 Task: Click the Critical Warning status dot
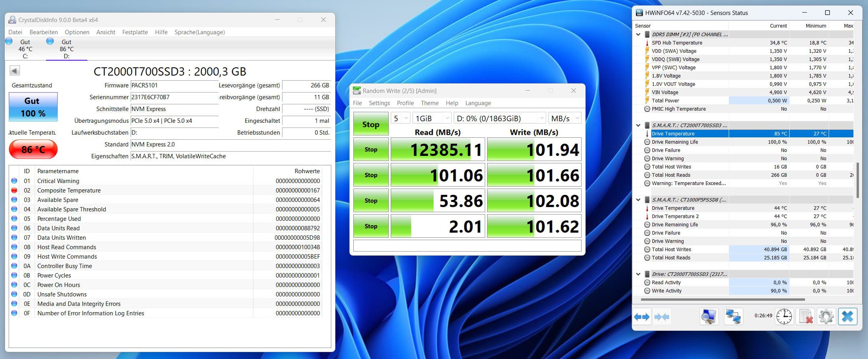(14, 181)
